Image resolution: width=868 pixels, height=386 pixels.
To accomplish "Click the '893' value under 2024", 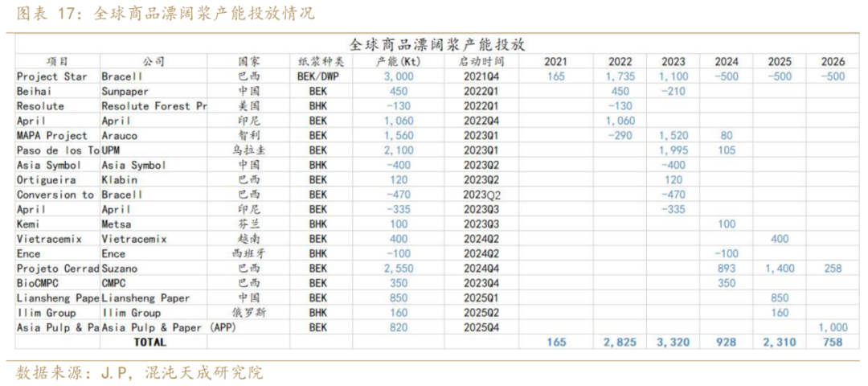I will tap(727, 269).
